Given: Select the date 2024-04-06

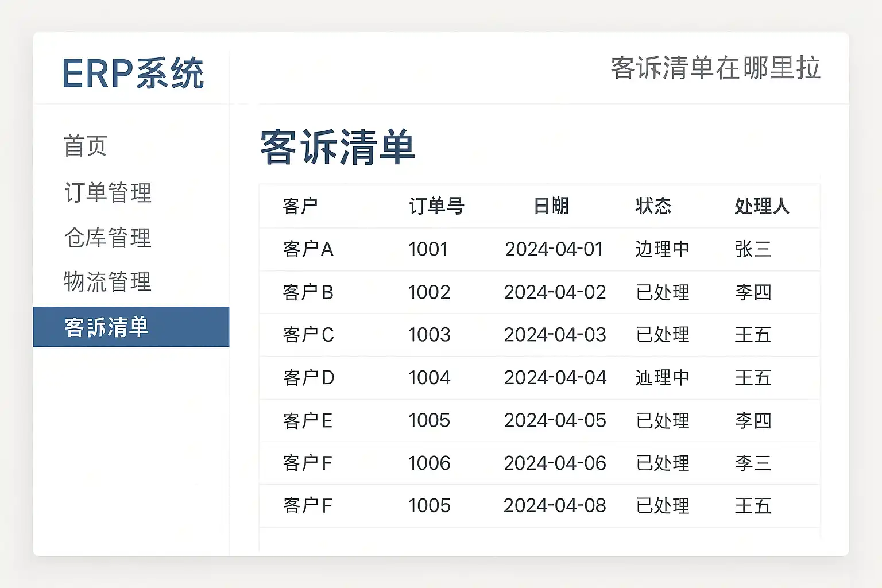Looking at the screenshot, I should [555, 463].
